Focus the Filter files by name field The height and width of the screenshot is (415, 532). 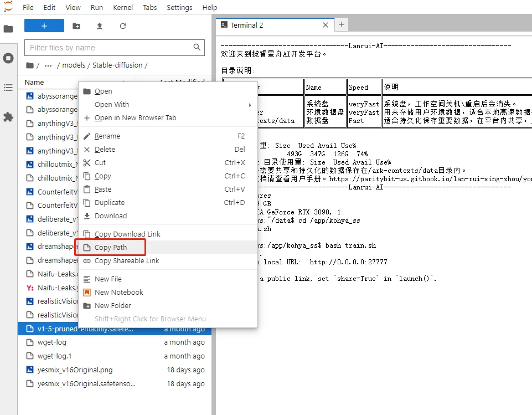tap(115, 48)
